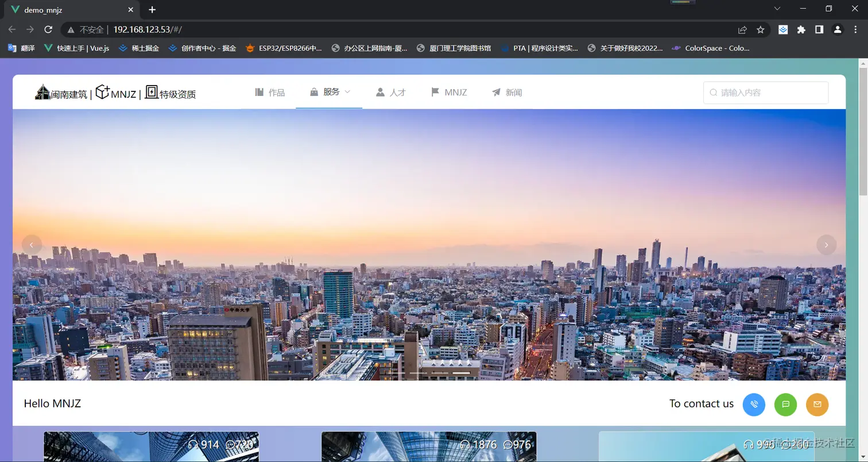
Task: Switch to the demo_mnjz browser tab
Action: coord(71,10)
